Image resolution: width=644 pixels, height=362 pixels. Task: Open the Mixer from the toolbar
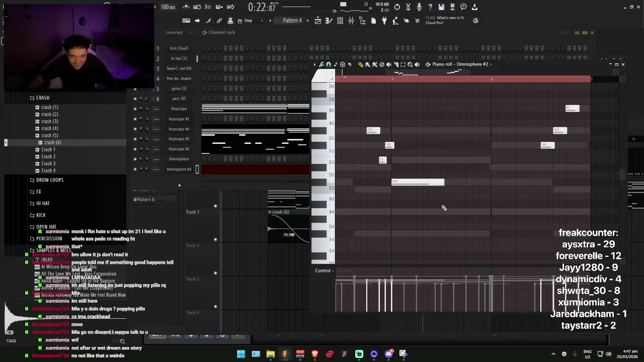pos(351,21)
